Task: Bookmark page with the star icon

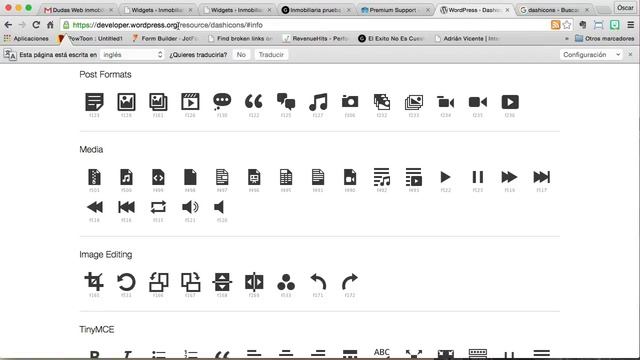Action: 567,25
